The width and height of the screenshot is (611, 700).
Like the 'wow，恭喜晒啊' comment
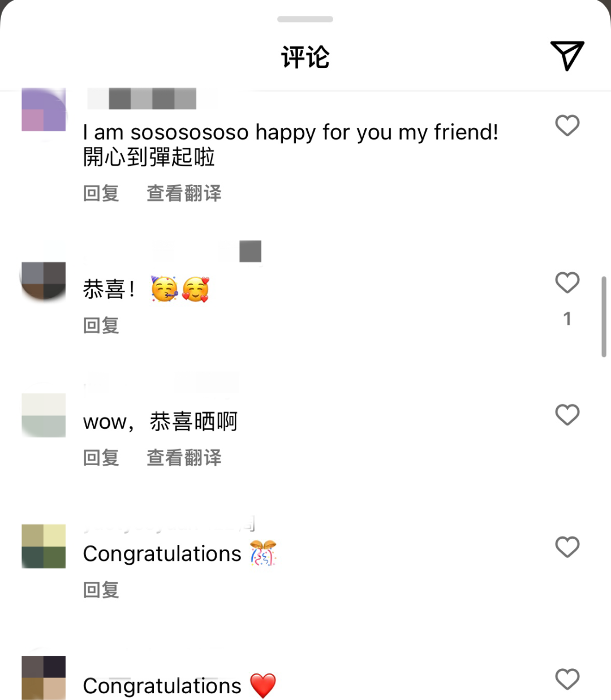567,415
